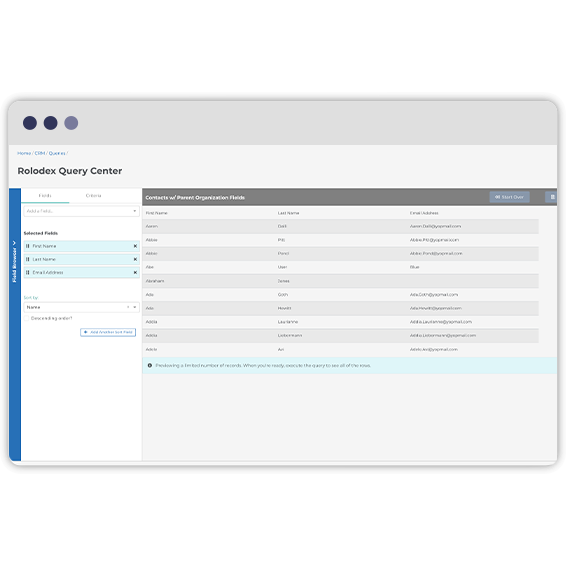This screenshot has height=566, width=566.
Task: Select the Adele first name cell
Action: 151,349
